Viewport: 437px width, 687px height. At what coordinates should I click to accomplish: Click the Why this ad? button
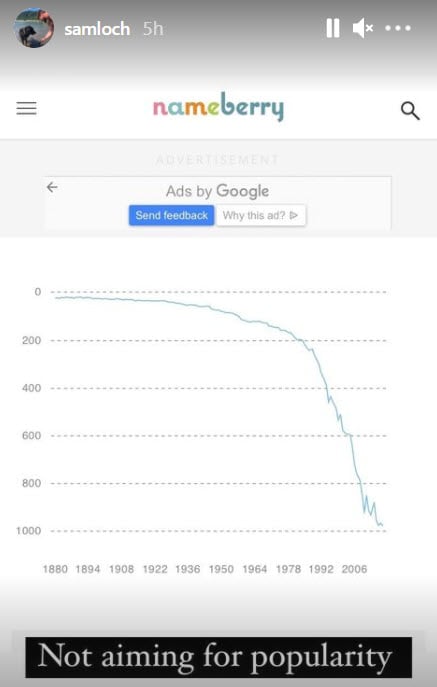click(x=261, y=215)
